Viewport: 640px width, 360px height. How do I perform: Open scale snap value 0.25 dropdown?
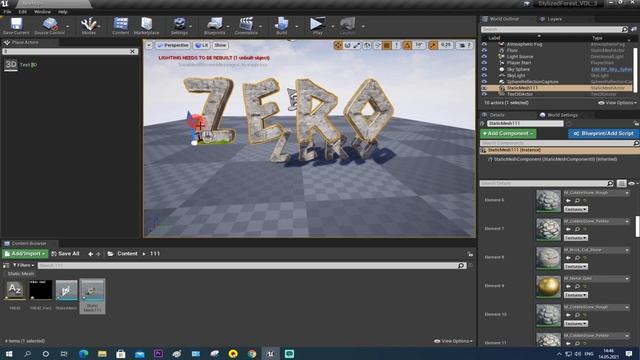click(446, 45)
